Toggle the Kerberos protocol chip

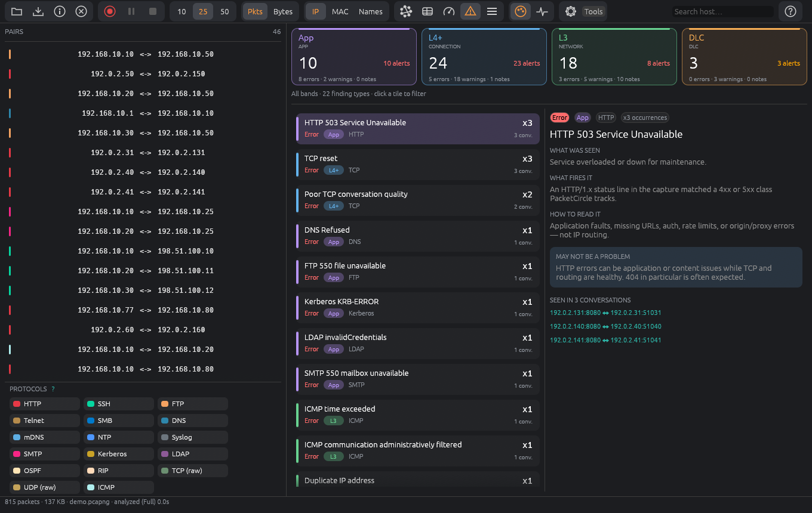(119, 454)
